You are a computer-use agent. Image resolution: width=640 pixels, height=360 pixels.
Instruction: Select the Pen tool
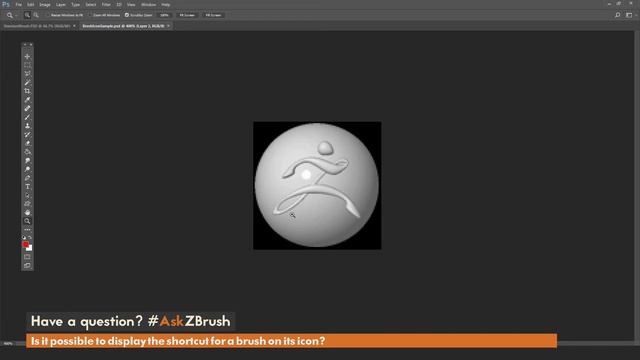coord(27,178)
